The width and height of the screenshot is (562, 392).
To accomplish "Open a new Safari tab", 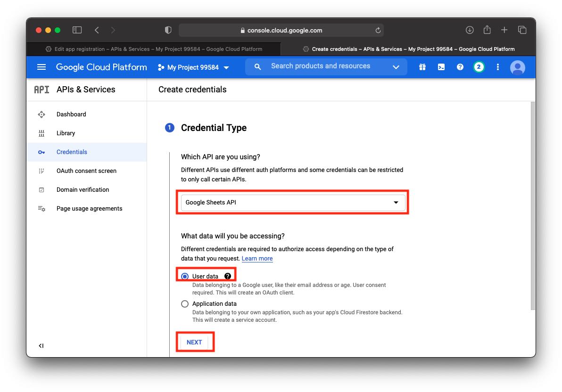I will coord(504,30).
